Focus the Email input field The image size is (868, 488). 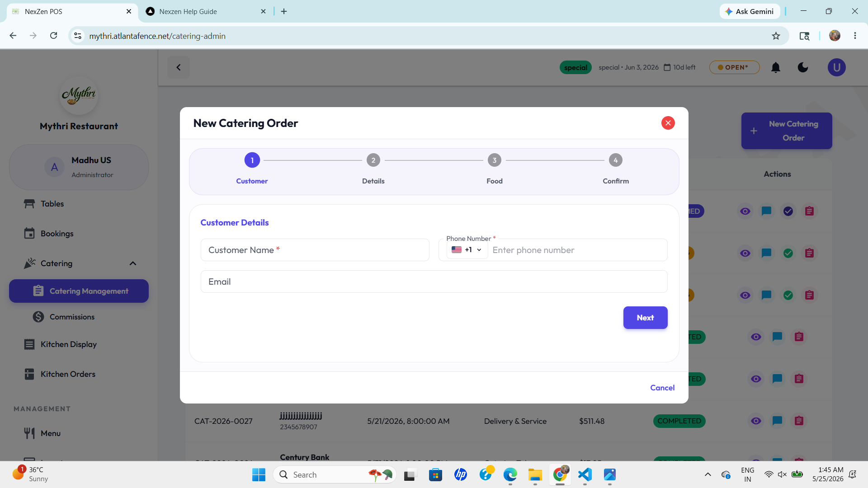point(434,282)
